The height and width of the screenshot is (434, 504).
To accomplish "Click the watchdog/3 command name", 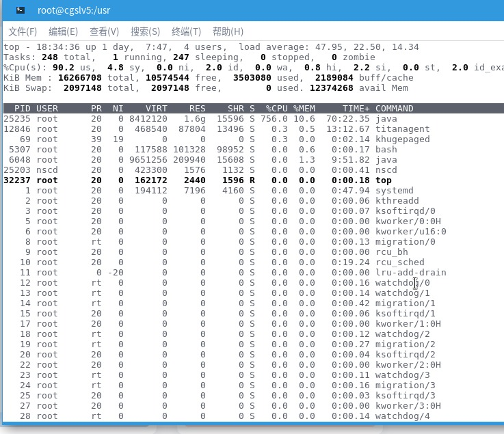I will (x=402, y=375).
